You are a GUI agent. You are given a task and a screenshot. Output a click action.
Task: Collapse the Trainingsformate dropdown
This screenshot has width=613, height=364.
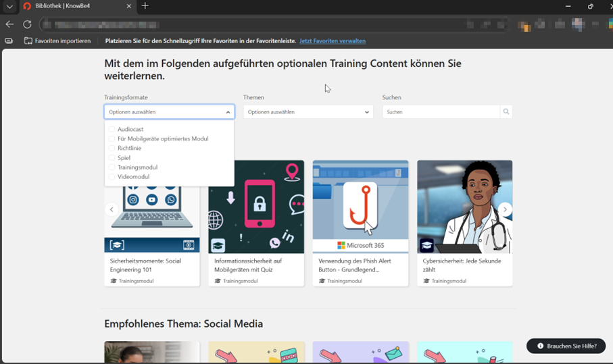click(227, 112)
